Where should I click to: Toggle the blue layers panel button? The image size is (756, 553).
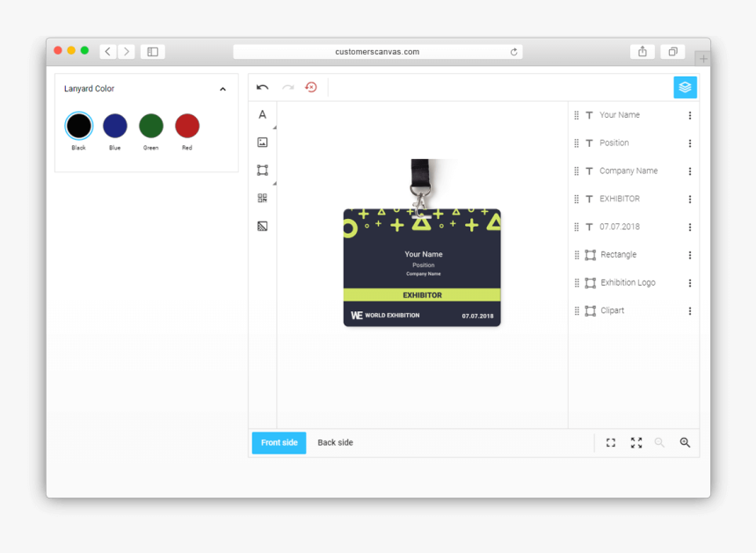pos(685,87)
